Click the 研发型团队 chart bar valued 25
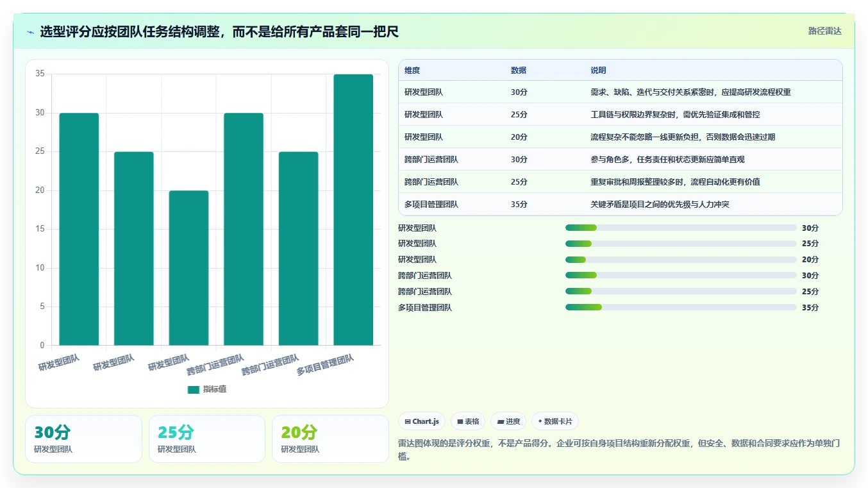Image resolution: width=868 pixels, height=488 pixels. [x=134, y=249]
